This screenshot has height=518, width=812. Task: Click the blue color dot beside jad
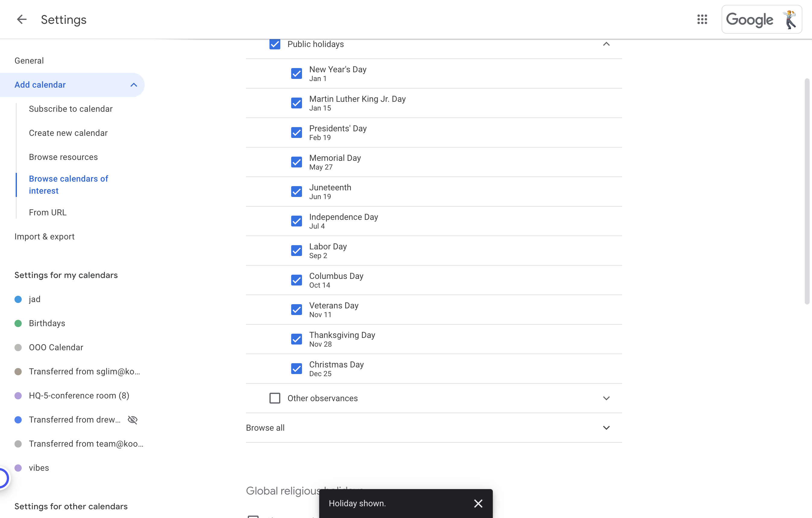[x=18, y=299]
